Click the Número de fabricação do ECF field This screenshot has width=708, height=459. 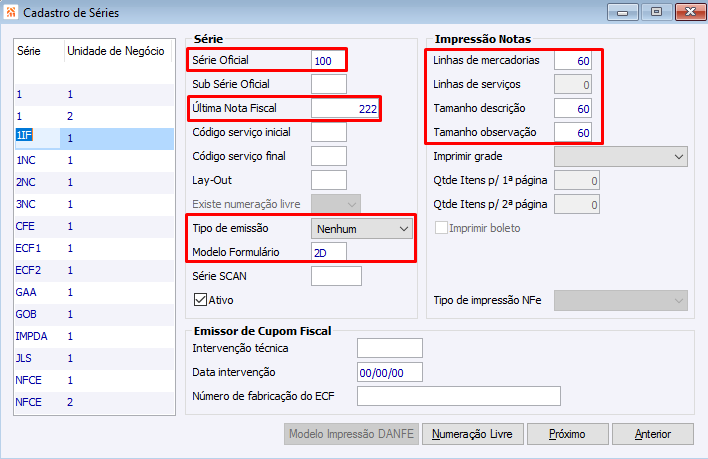[x=458, y=396]
